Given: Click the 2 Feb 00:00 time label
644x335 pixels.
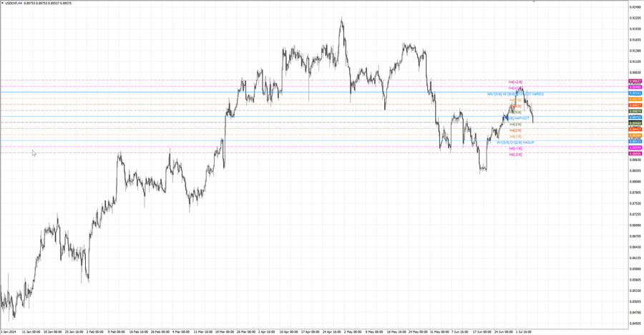Looking at the screenshot, I should coord(95,331).
